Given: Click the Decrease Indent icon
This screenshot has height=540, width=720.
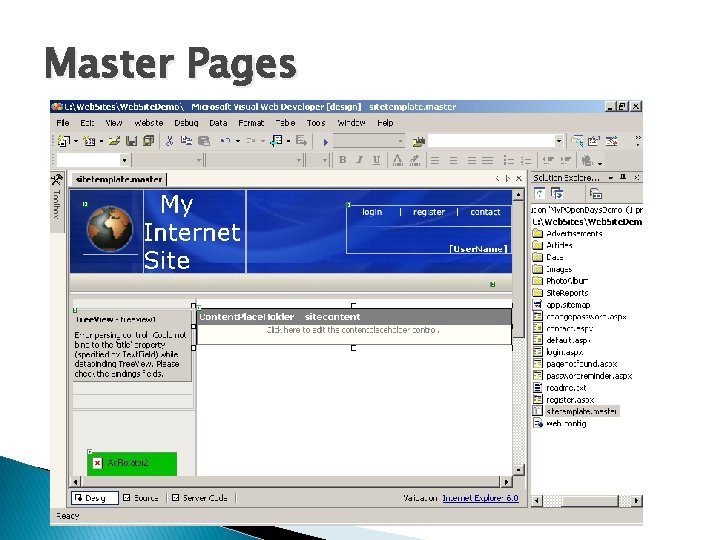Looking at the screenshot, I should click(x=548, y=160).
